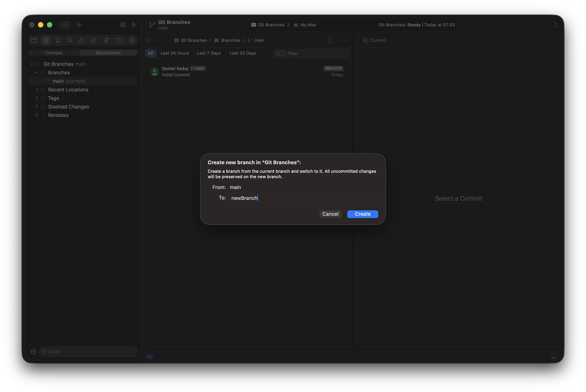Viewport: 586px width, 392px height.
Task: Open the Report navigator icon
Action: point(132,40)
